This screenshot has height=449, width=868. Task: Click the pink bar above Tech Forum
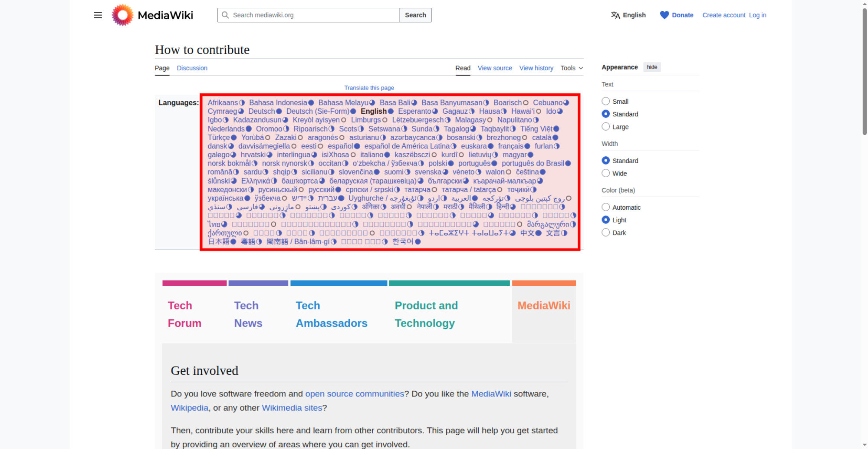click(194, 283)
